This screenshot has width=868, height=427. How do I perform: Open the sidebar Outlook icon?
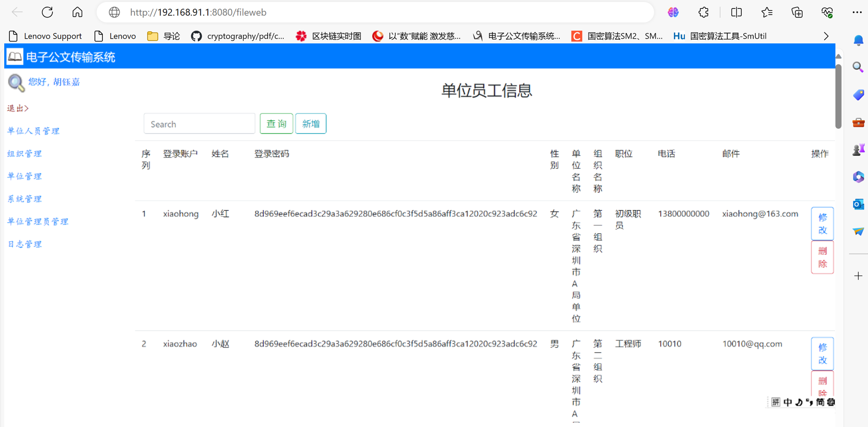pos(859,204)
